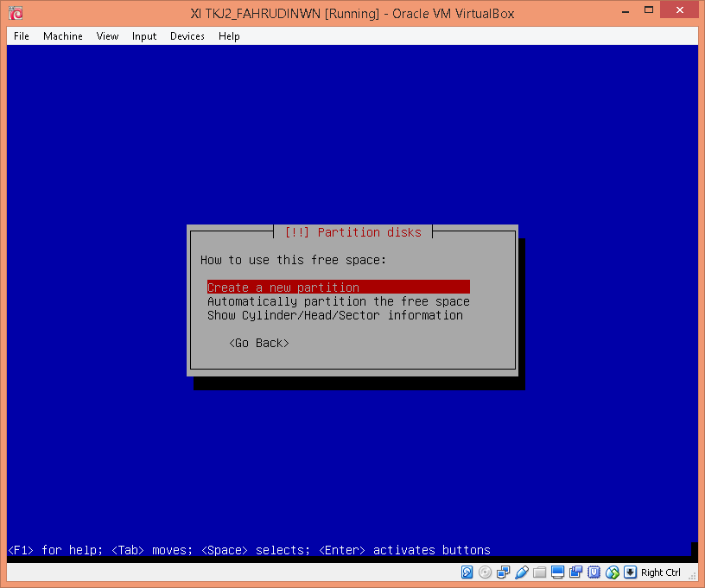
Task: Close the VirtualBox VM window
Action: 679,9
